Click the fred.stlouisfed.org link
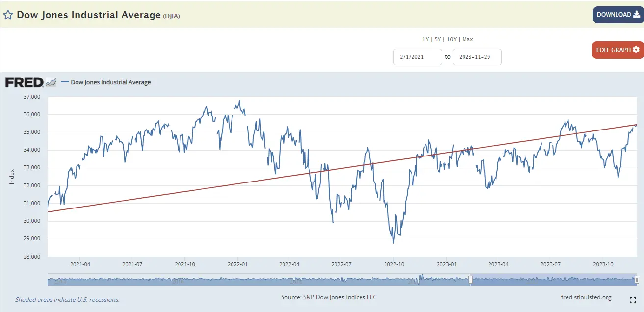644x312 pixels. tap(586, 297)
